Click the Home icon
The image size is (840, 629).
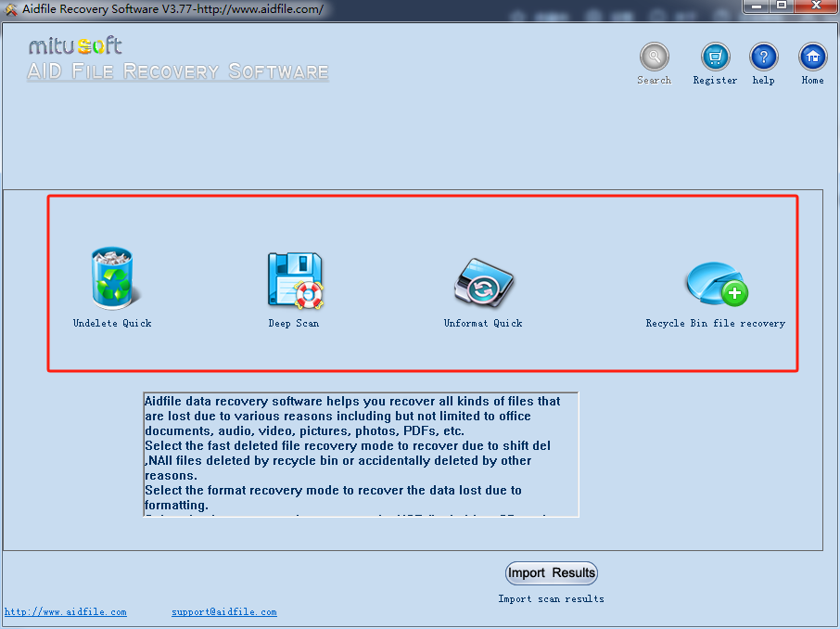click(811, 58)
